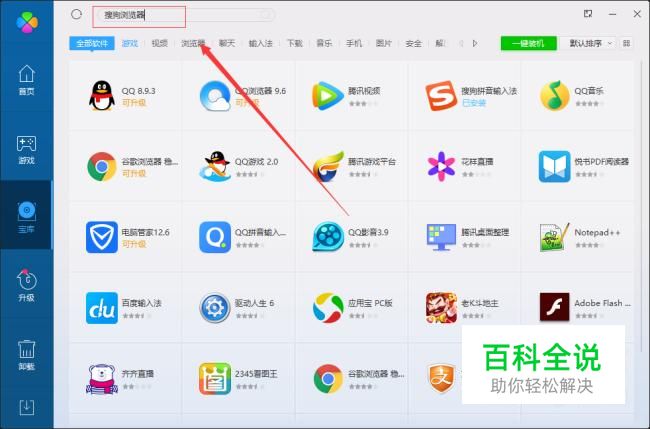Click the 腾讯桌面整理 monitor icon
The image size is (650, 429).
tap(441, 237)
